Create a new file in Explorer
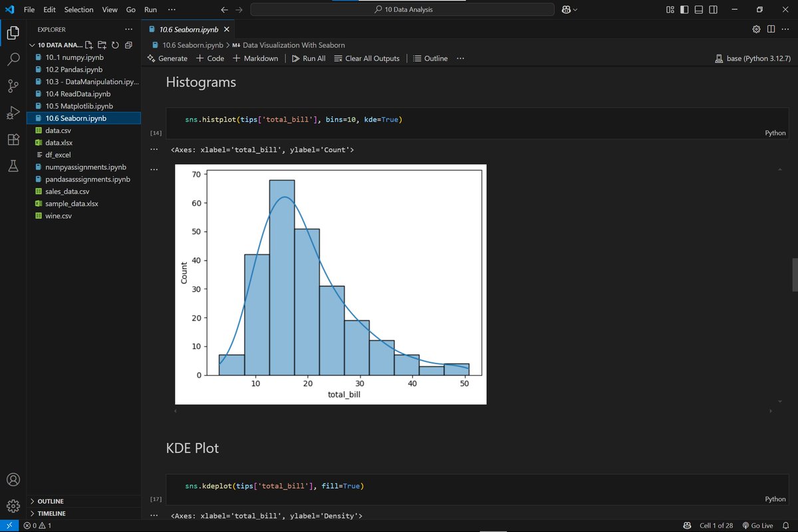This screenshot has height=532, width=798. 90,45
